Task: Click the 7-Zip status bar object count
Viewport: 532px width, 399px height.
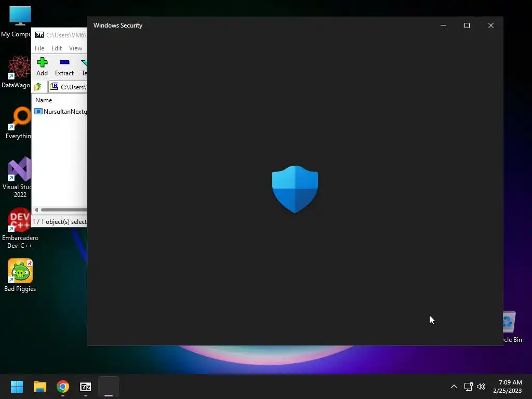Action: [59, 222]
